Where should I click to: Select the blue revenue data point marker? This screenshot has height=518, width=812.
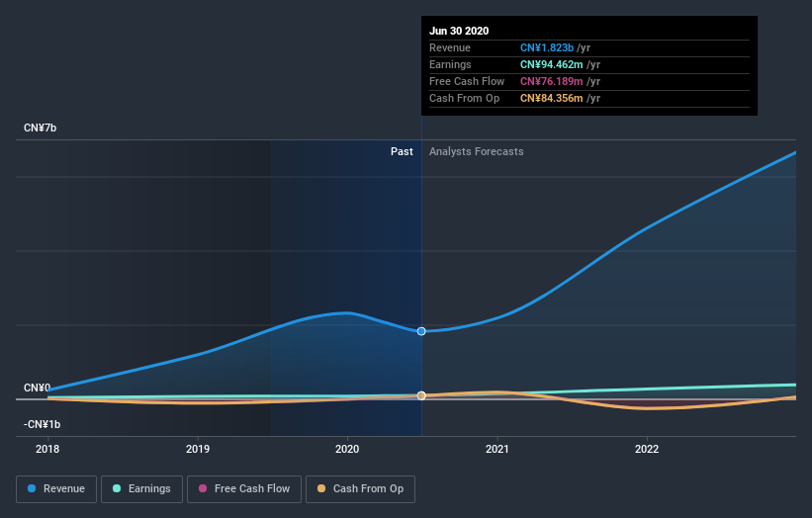coord(421,331)
